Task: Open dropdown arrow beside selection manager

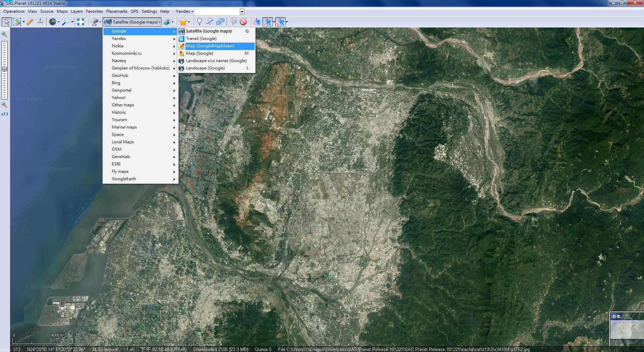Action: click(24, 22)
